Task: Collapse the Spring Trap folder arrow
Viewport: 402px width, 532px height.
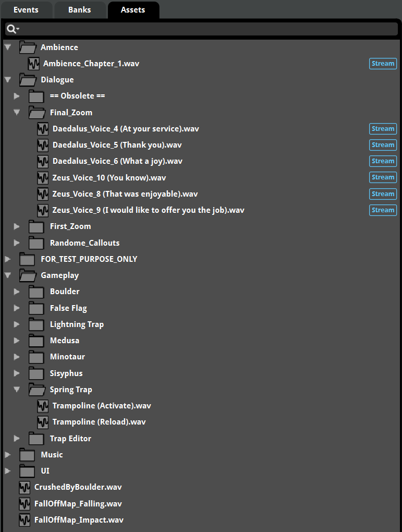Action: pyautogui.click(x=17, y=390)
